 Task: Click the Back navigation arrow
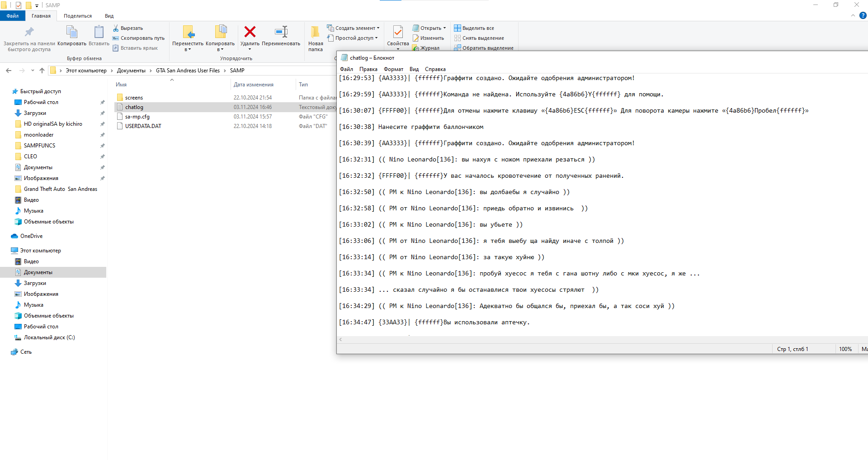pos(9,71)
